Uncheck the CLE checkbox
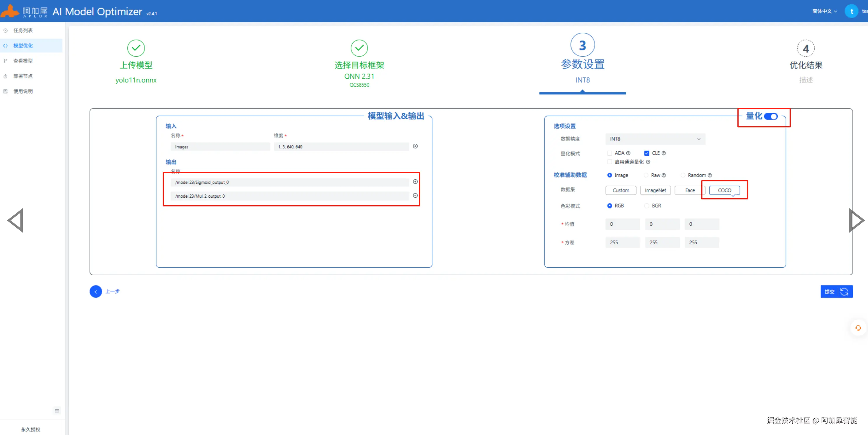The height and width of the screenshot is (435, 868). (646, 153)
